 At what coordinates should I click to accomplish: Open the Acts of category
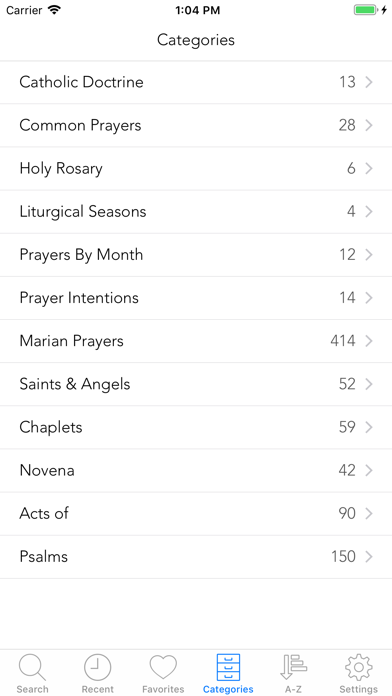coord(196,514)
